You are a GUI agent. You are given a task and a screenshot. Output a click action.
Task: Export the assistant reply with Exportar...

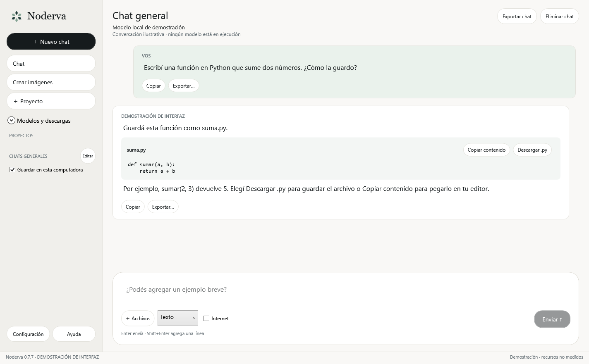pos(163,207)
